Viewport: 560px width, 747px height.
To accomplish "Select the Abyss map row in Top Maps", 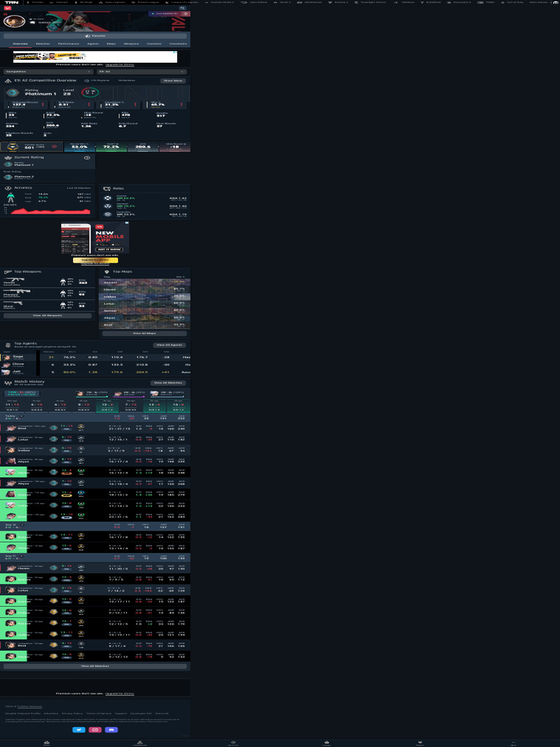I will [144, 318].
